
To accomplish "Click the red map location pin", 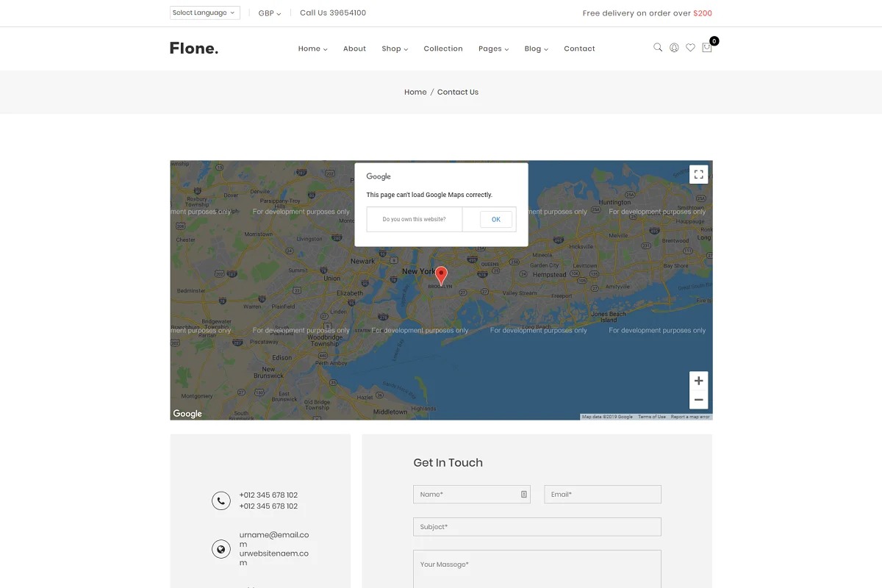I will tap(441, 276).
